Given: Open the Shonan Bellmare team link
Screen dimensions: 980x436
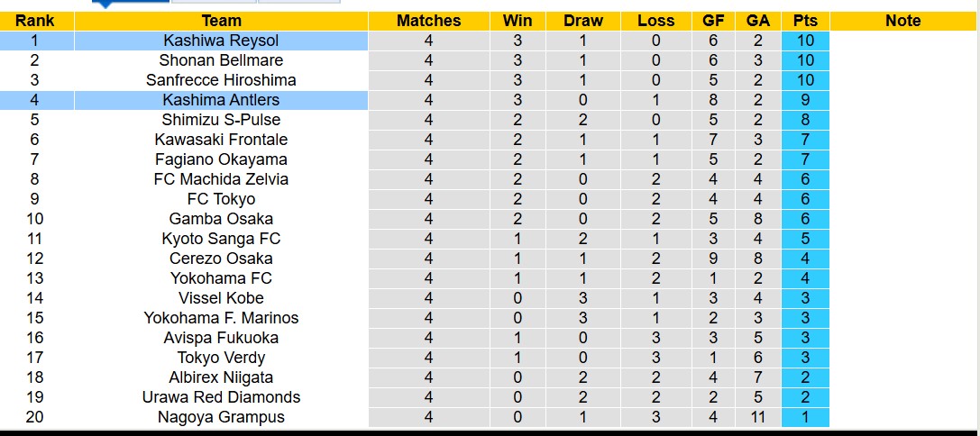Looking at the screenshot, I should (221, 60).
